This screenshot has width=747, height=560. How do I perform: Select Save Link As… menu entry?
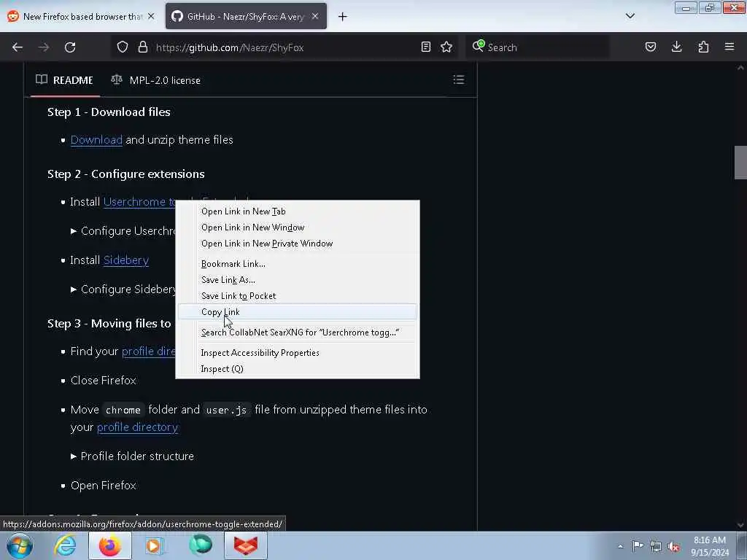click(x=298, y=280)
